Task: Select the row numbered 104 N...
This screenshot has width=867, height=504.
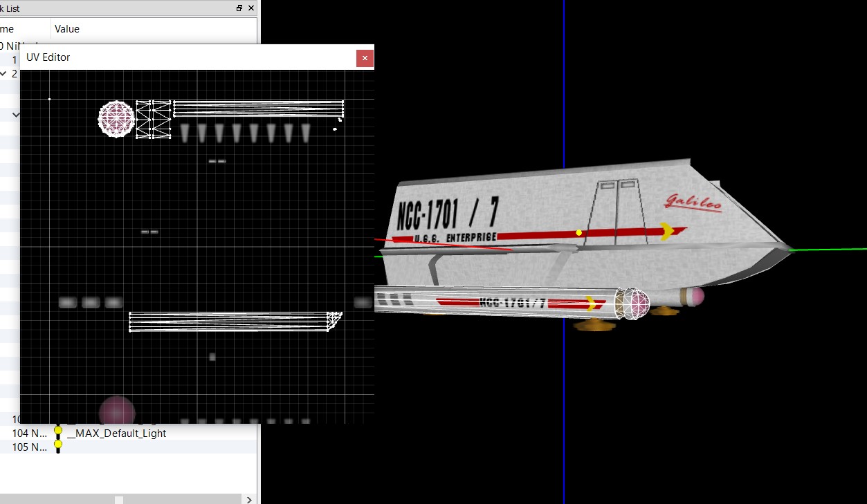Action: (30, 433)
